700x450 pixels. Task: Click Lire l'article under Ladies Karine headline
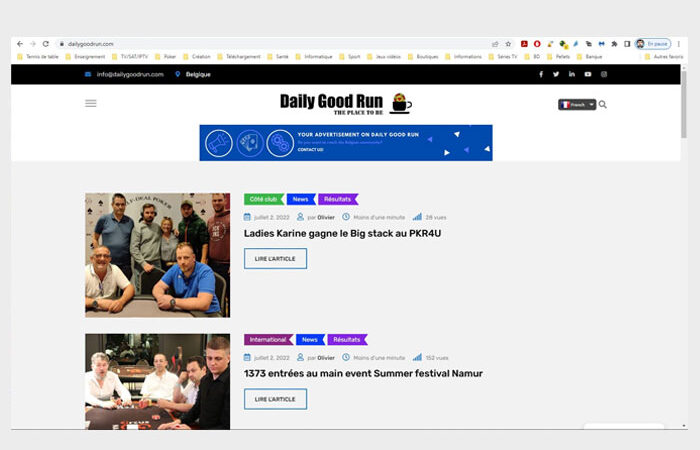tap(275, 258)
